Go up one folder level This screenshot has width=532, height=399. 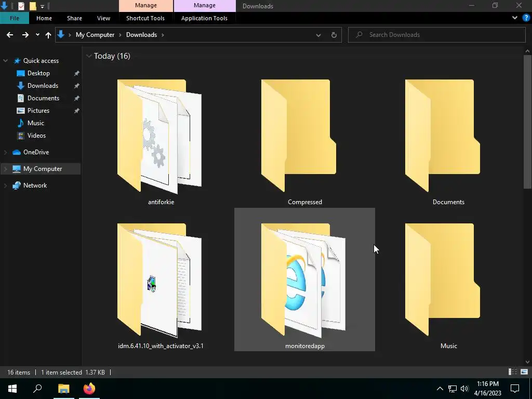click(48, 35)
